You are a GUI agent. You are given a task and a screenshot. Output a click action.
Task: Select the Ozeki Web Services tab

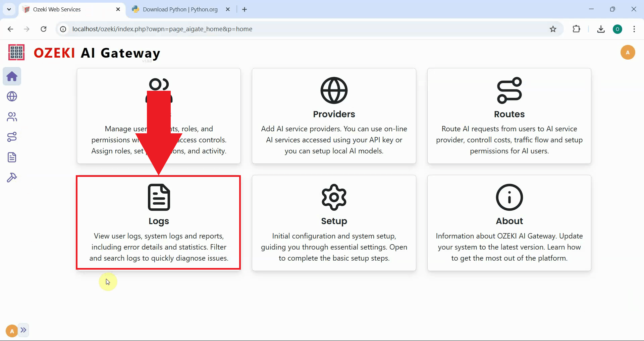click(56, 9)
